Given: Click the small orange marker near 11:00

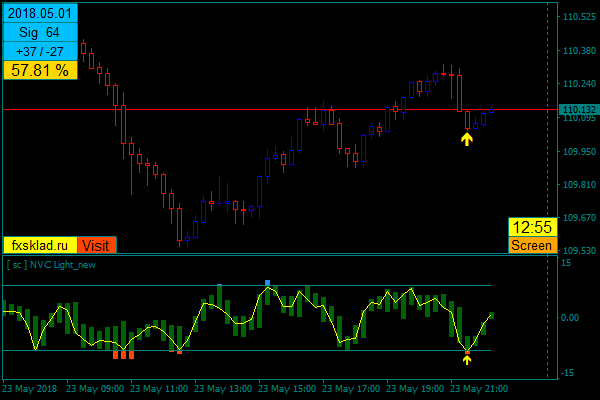Looking at the screenshot, I should (179, 352).
